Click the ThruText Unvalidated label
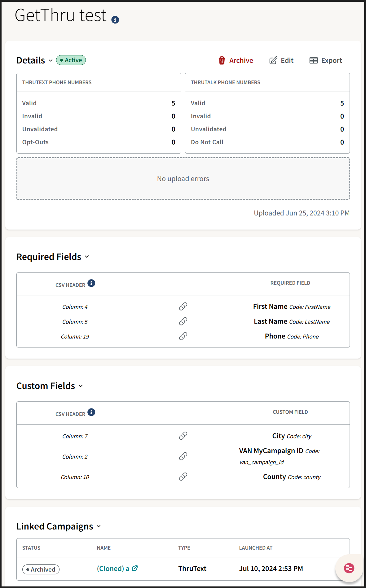 40,129
